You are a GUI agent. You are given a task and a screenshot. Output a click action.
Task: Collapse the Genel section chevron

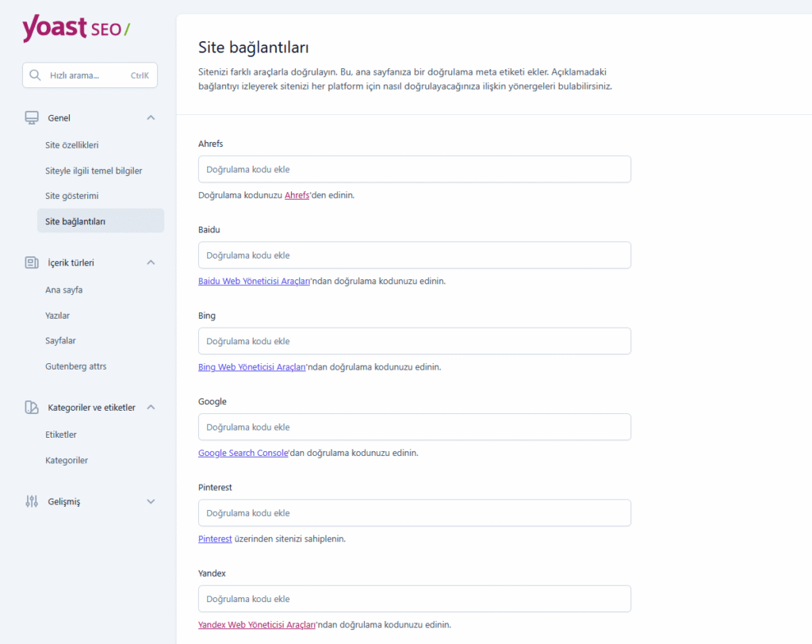(151, 117)
